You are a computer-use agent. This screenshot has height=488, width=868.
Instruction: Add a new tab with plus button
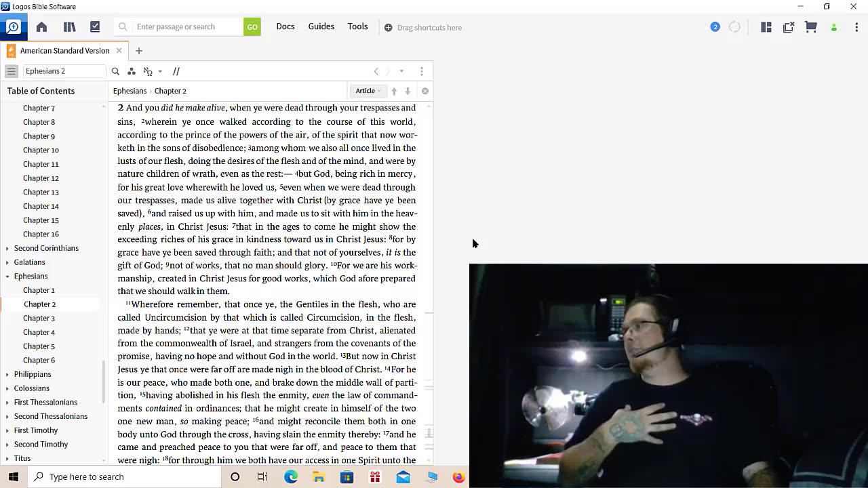[139, 51]
